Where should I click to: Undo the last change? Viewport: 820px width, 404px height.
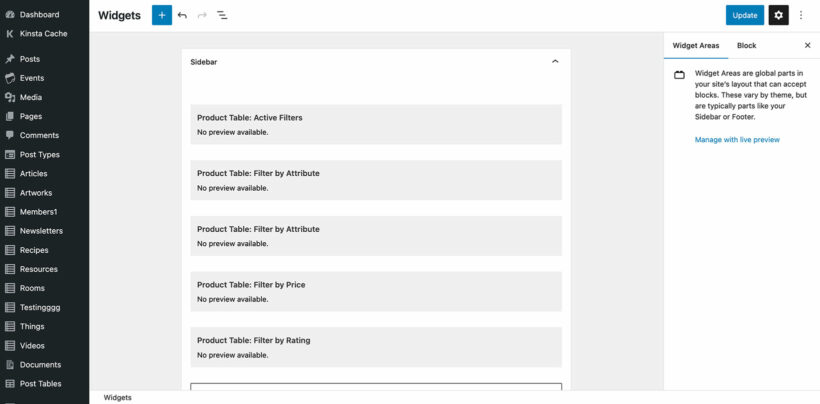point(182,15)
